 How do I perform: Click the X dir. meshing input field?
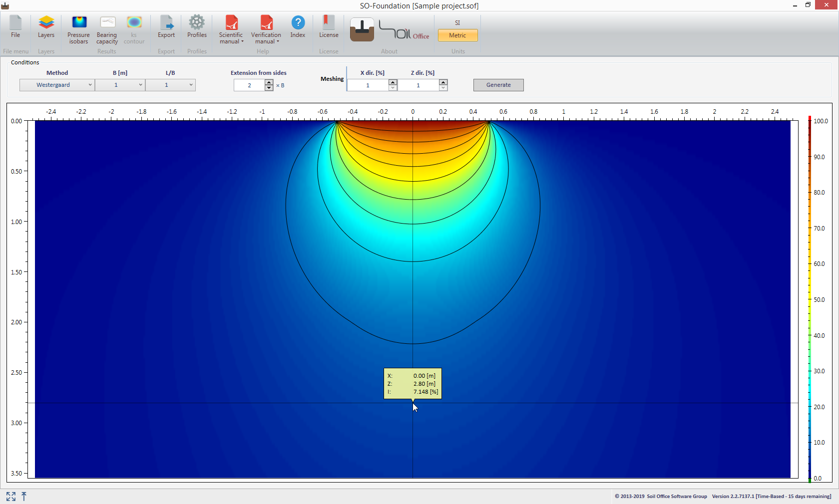pos(368,85)
